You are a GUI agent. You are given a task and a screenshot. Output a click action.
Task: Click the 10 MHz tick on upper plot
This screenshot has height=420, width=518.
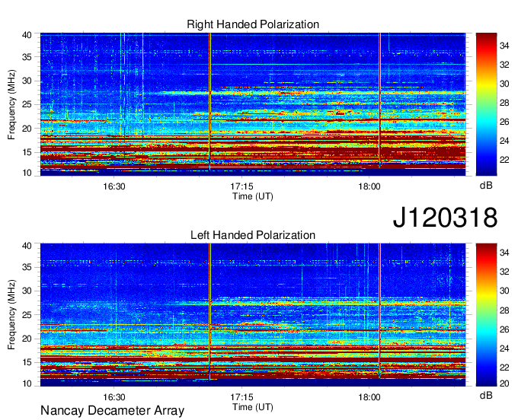pyautogui.click(x=27, y=173)
